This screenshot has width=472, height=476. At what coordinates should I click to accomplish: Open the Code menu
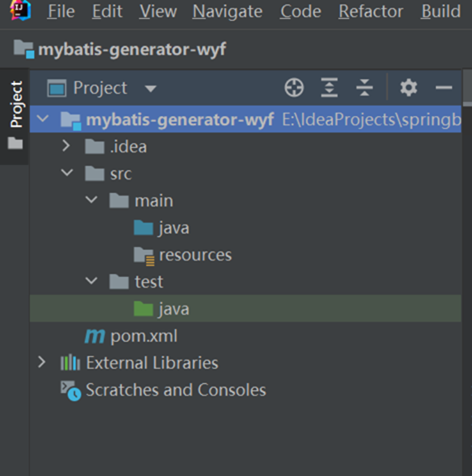[x=301, y=12]
